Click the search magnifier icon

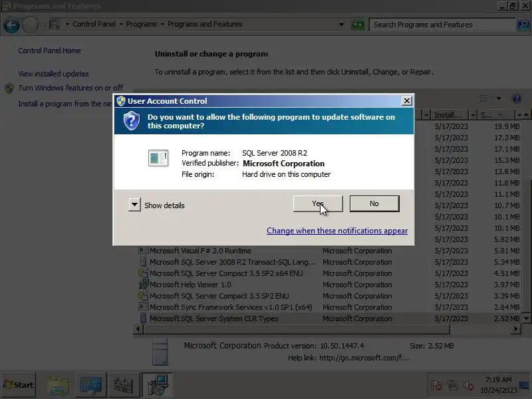(523, 25)
